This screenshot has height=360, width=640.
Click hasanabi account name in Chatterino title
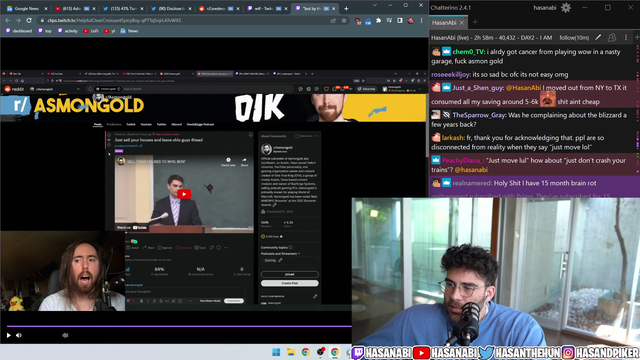pos(544,8)
